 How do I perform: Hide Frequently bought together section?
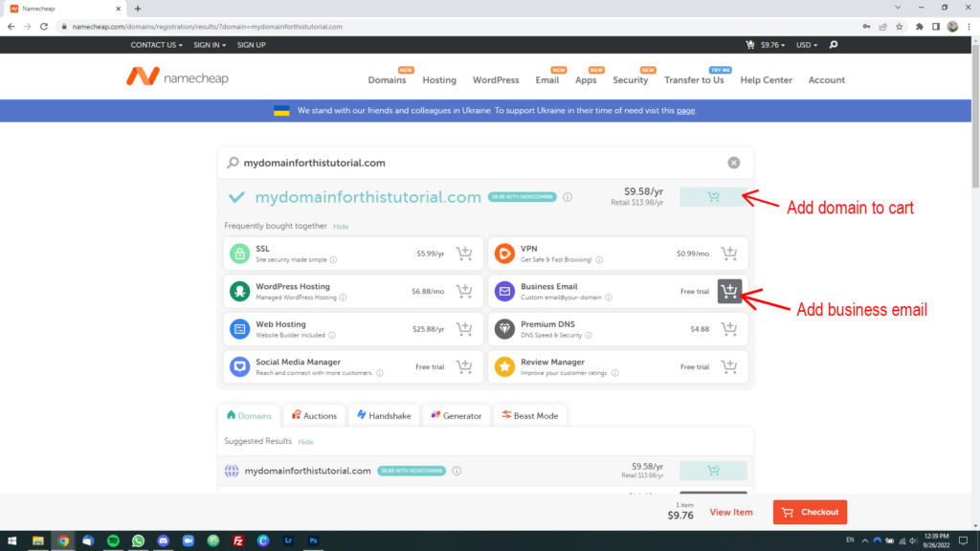coord(341,227)
